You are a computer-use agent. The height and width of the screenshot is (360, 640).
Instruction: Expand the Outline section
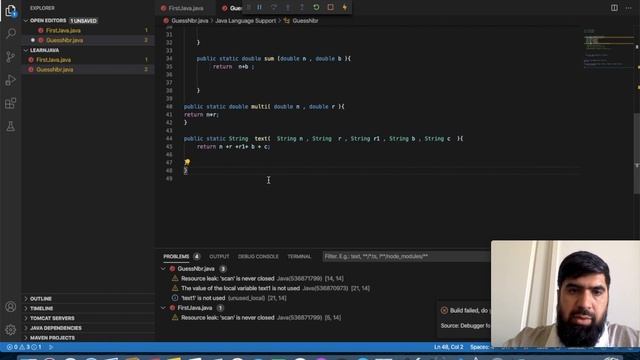40,299
